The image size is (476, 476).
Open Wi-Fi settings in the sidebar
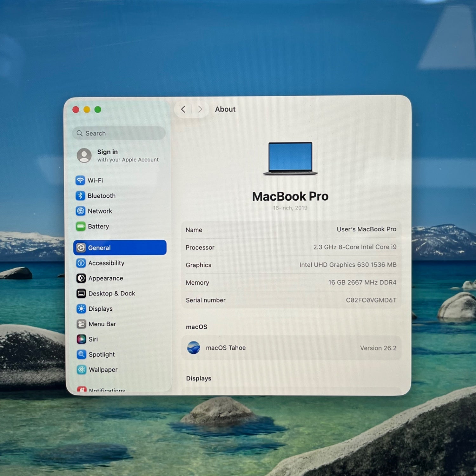pos(89,180)
